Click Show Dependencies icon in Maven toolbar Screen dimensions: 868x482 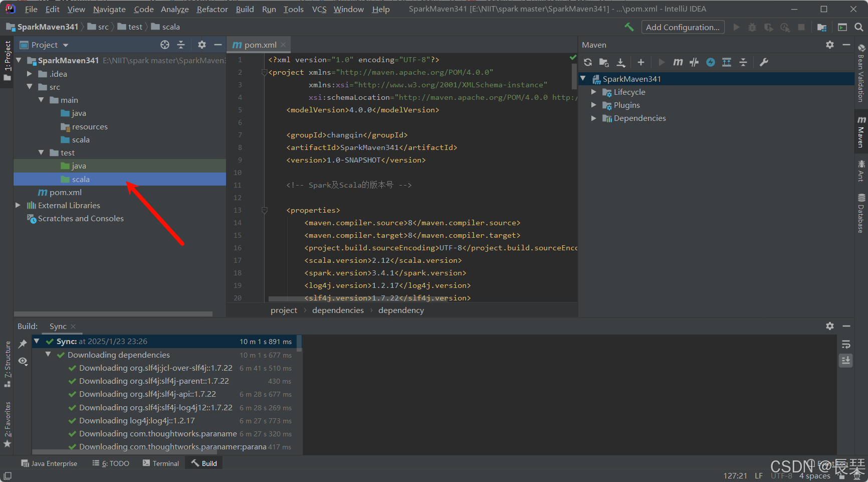pos(727,62)
